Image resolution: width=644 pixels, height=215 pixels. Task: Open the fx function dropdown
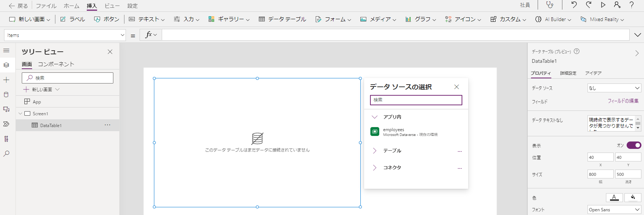151,35
